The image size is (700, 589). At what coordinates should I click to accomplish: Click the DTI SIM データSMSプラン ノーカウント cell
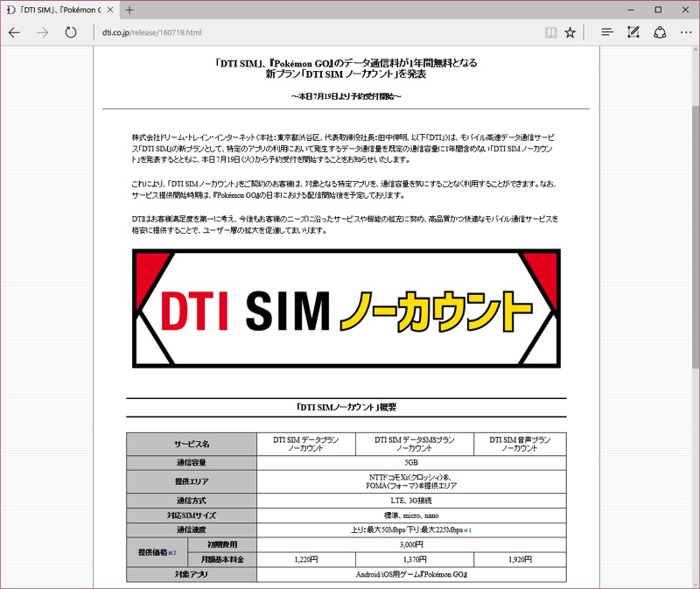414,444
